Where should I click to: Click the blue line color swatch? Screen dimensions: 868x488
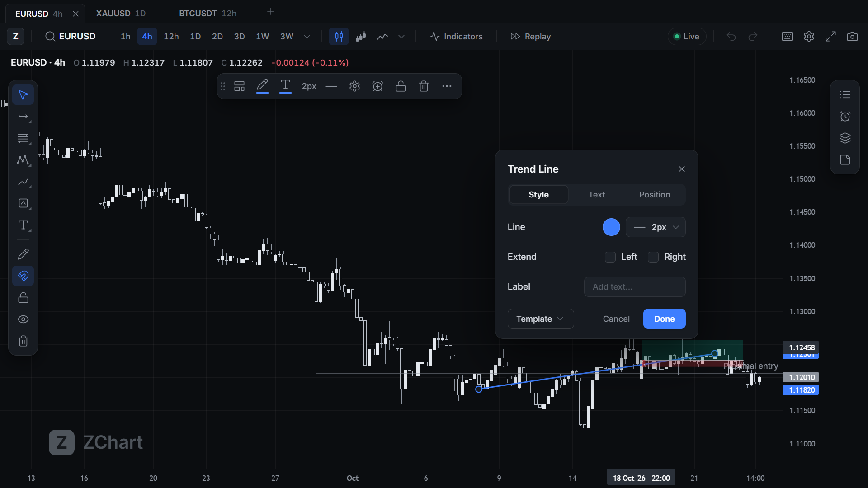(x=611, y=227)
